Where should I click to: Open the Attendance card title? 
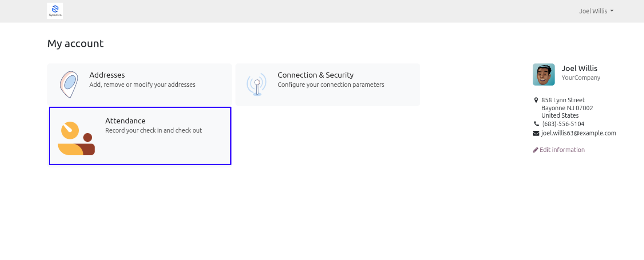pyautogui.click(x=125, y=121)
